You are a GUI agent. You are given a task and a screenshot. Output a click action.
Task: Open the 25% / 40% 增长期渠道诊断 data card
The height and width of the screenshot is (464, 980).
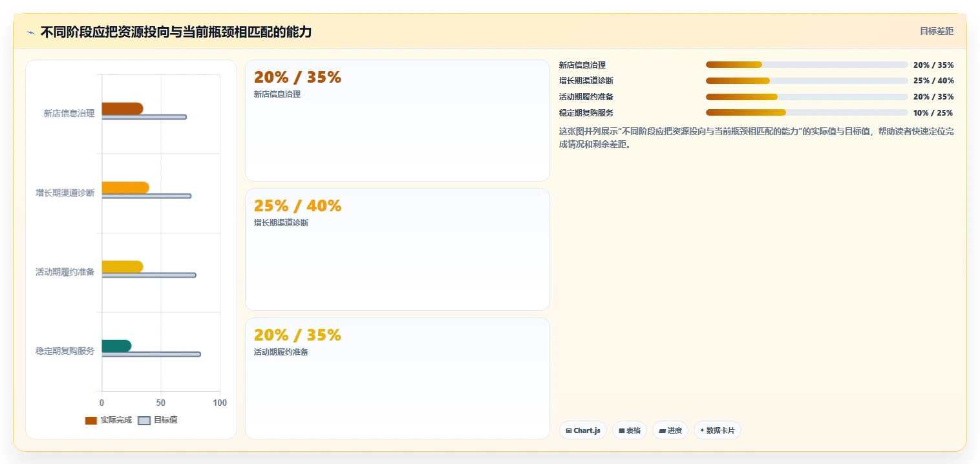tap(397, 249)
